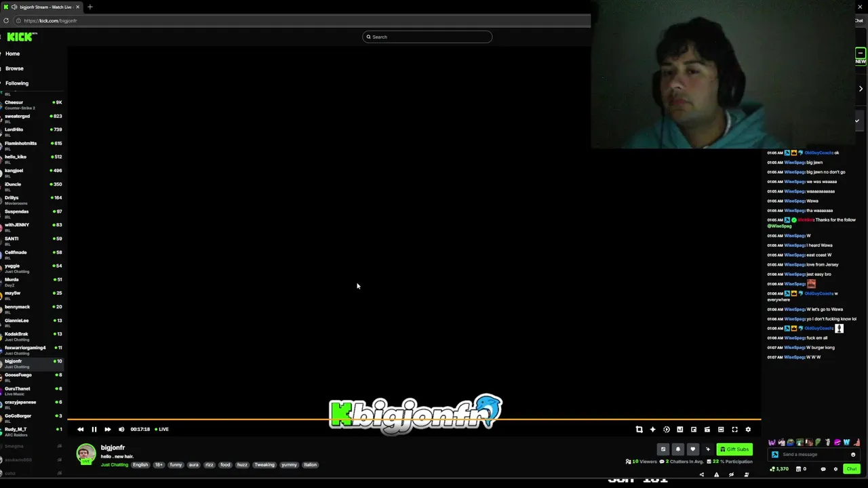Viewport: 868px width, 488px height.
Task: Expand the right-side chevron arrow
Action: [x=861, y=89]
